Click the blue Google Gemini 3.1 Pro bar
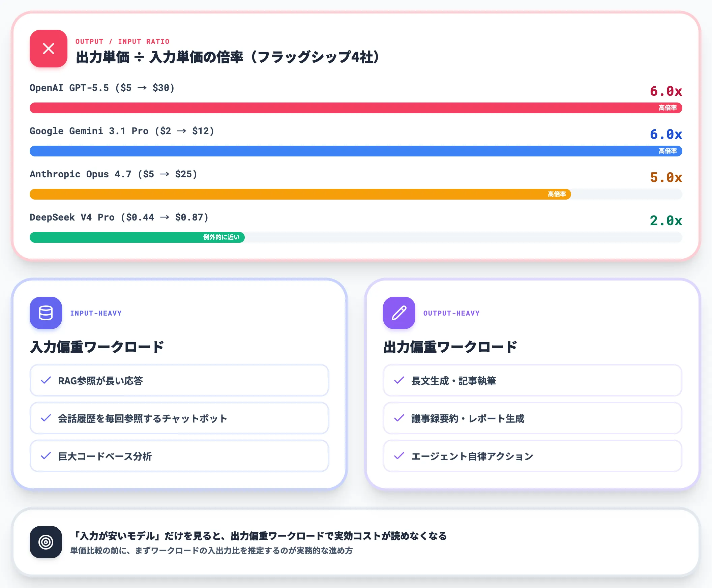This screenshot has width=712, height=588. pyautogui.click(x=356, y=151)
